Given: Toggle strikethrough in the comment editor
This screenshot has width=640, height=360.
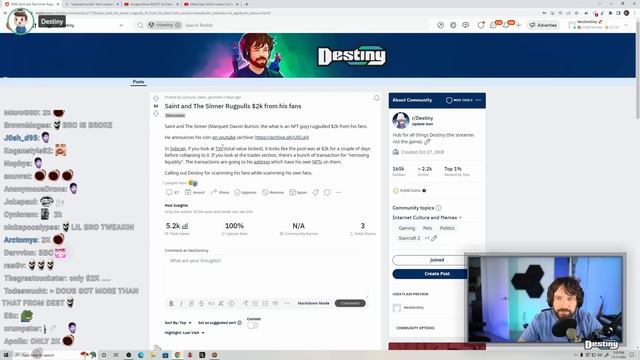Looking at the screenshot, I should [x=201, y=303].
